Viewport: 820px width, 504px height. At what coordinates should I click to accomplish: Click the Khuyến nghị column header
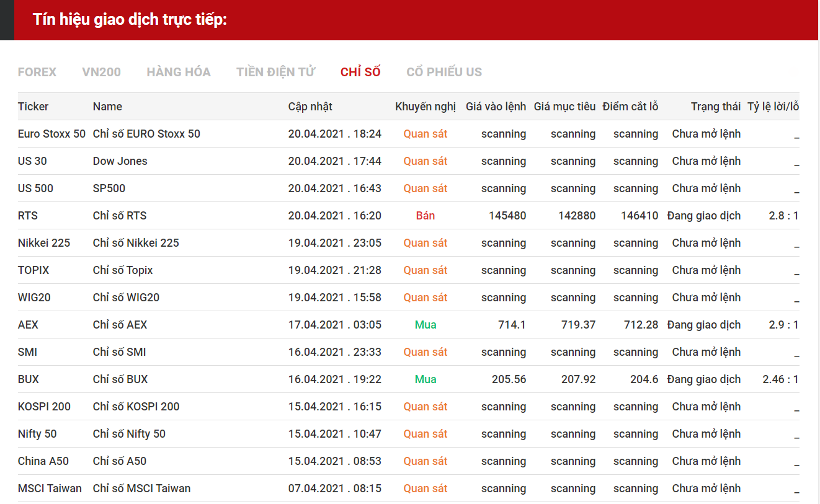coord(426,107)
